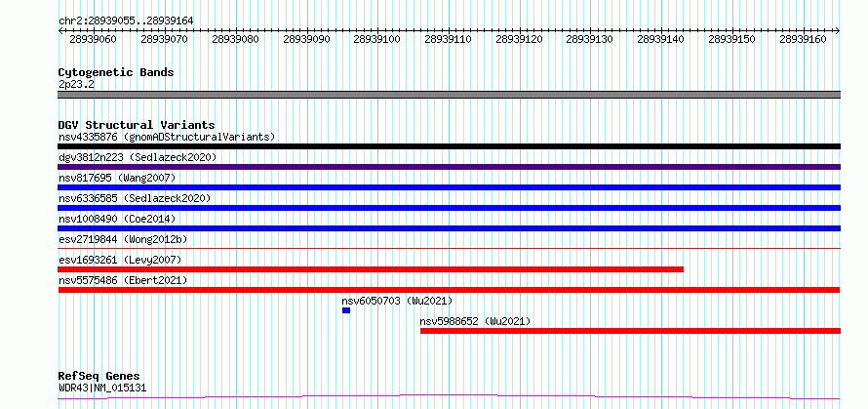Open the nsv4335876 (gnomADStructuralVariants) label

click(x=167, y=137)
